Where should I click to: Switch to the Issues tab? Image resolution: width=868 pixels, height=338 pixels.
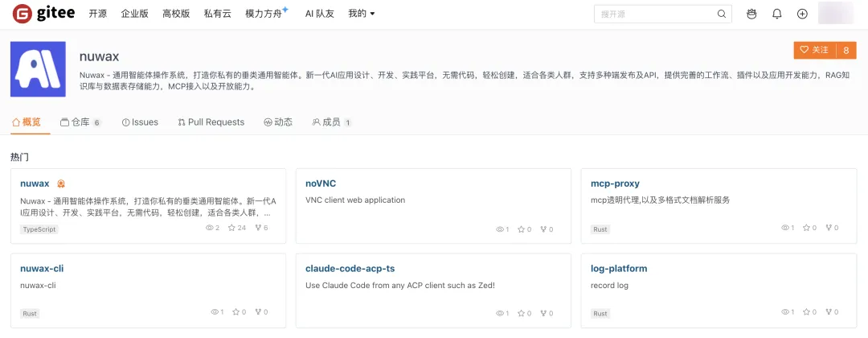(x=140, y=122)
